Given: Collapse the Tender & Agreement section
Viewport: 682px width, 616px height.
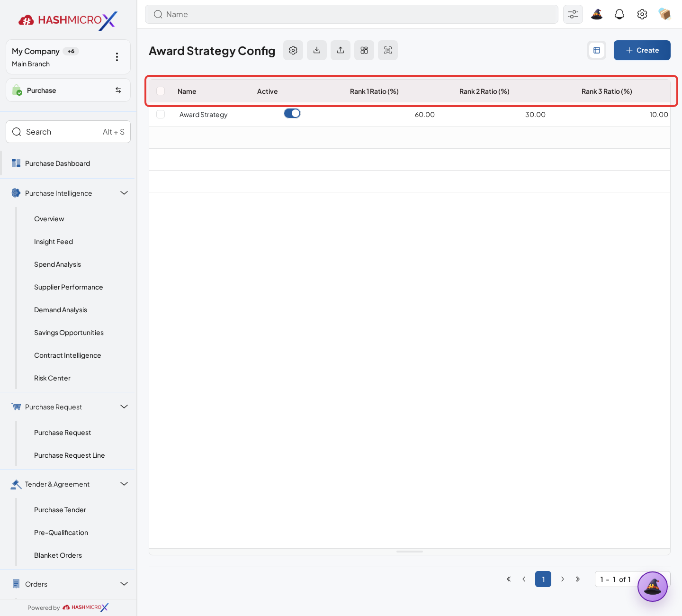Looking at the screenshot, I should pos(124,484).
